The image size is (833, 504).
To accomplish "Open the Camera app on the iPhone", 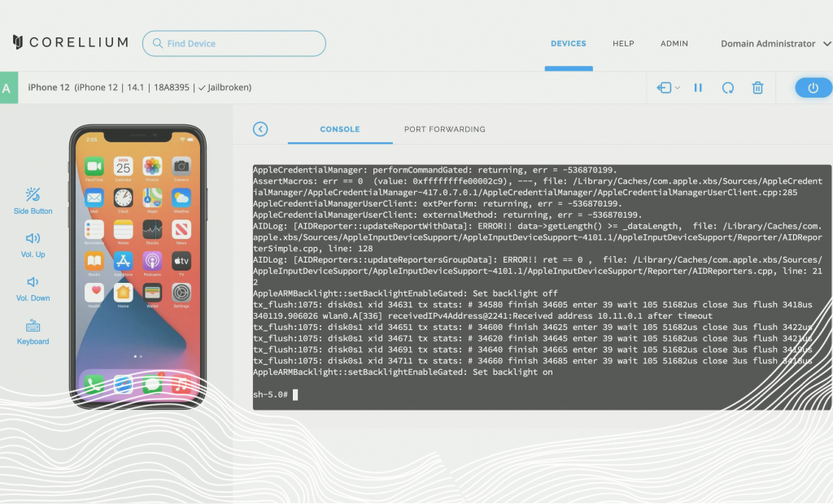I will (181, 167).
